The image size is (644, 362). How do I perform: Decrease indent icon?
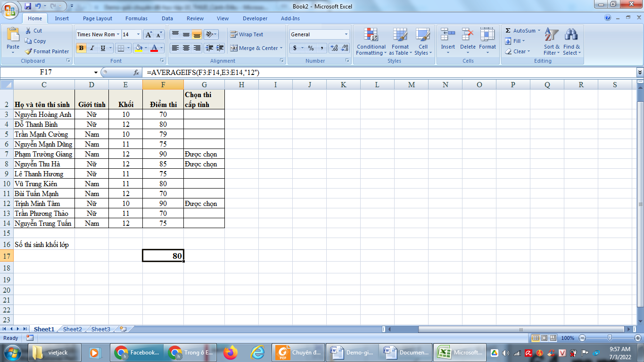(209, 48)
